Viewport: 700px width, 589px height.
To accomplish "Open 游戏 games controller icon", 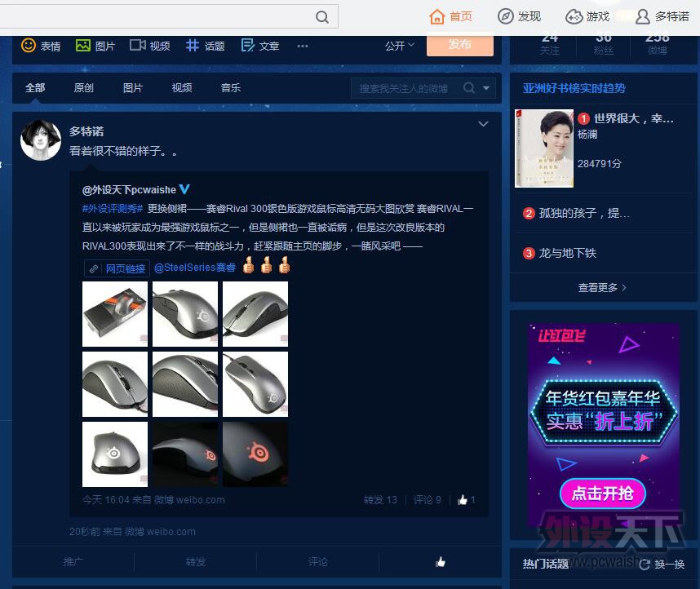I will [574, 16].
